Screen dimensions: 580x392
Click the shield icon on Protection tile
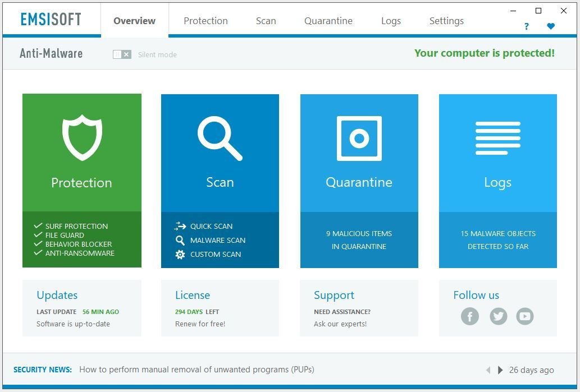tap(82, 137)
